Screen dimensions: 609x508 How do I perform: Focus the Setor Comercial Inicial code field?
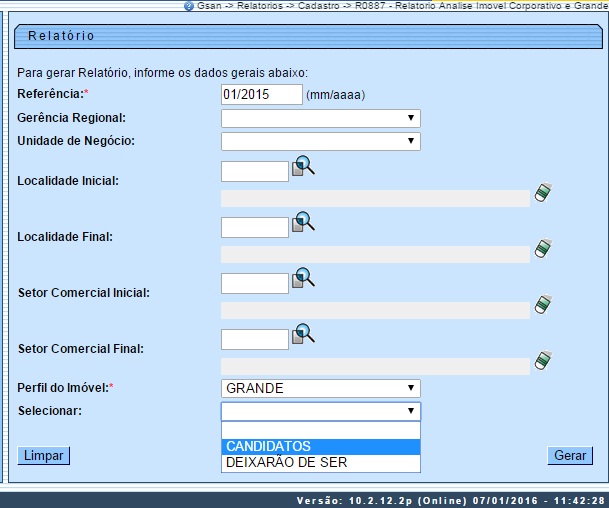[x=255, y=284]
